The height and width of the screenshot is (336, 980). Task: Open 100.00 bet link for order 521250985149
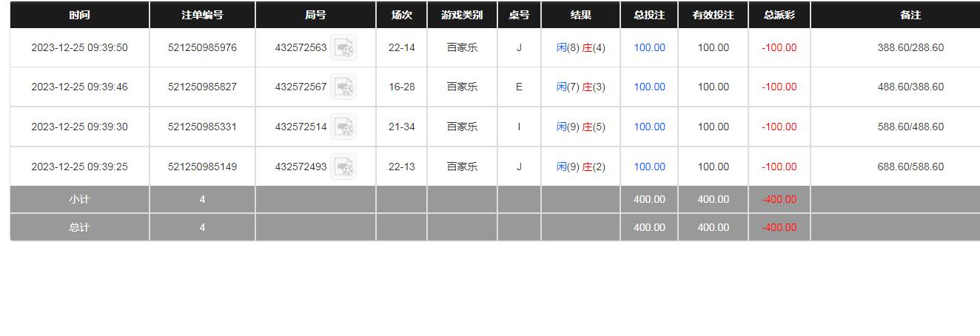coord(649,167)
